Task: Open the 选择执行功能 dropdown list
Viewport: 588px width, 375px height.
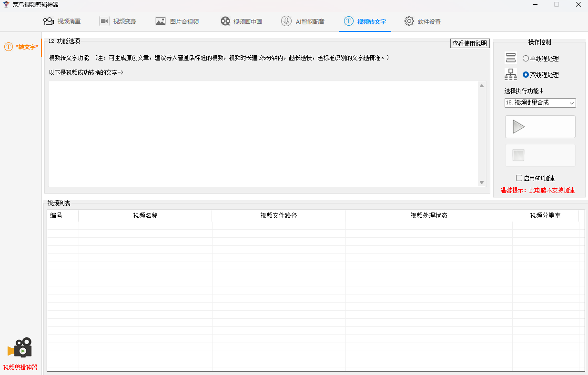Action: pos(540,103)
